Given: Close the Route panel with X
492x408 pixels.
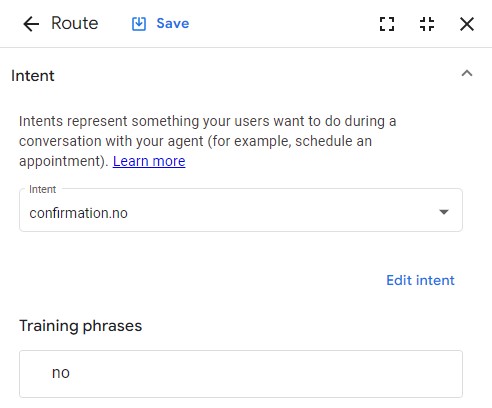Looking at the screenshot, I should tap(467, 24).
